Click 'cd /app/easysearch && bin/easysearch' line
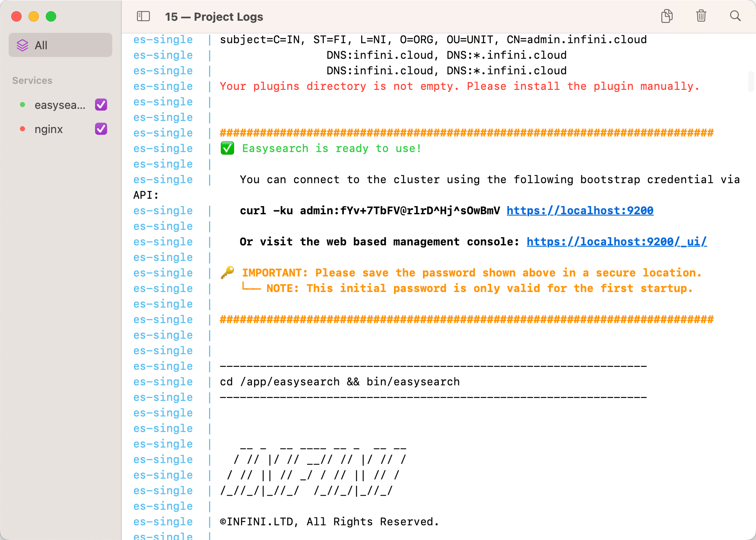Viewport: 756px width, 540px height. (x=340, y=381)
